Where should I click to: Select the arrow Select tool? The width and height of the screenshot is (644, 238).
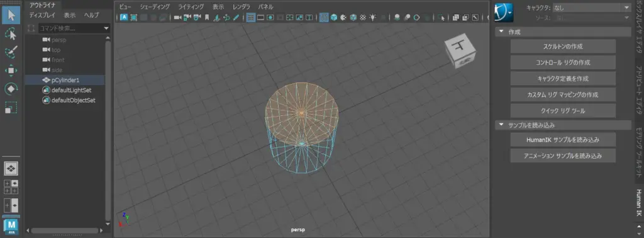point(11,15)
